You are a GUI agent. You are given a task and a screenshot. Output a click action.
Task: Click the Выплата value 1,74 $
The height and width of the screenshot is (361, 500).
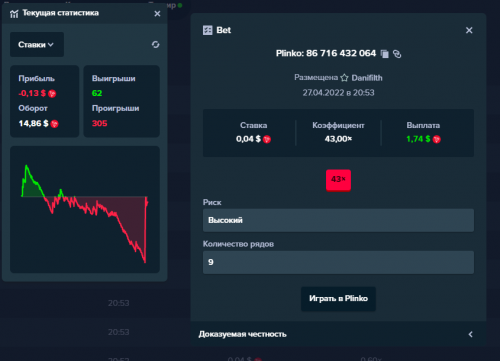point(418,139)
